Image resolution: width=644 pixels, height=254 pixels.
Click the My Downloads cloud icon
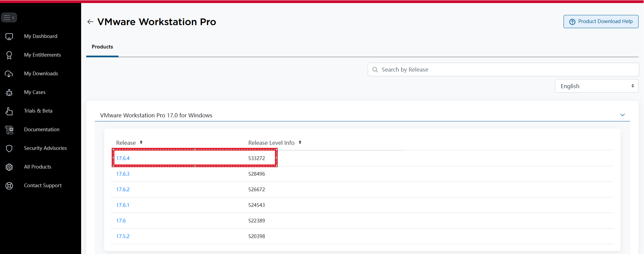9,74
